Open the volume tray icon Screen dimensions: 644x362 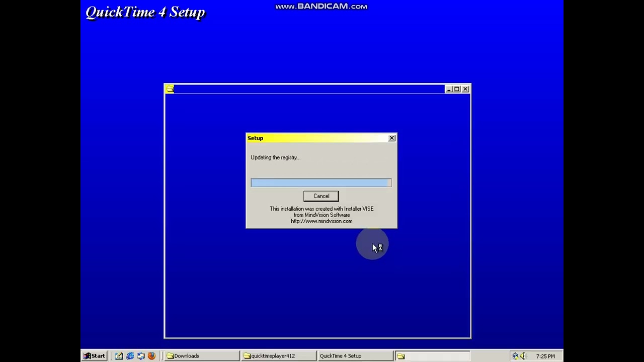click(524, 356)
